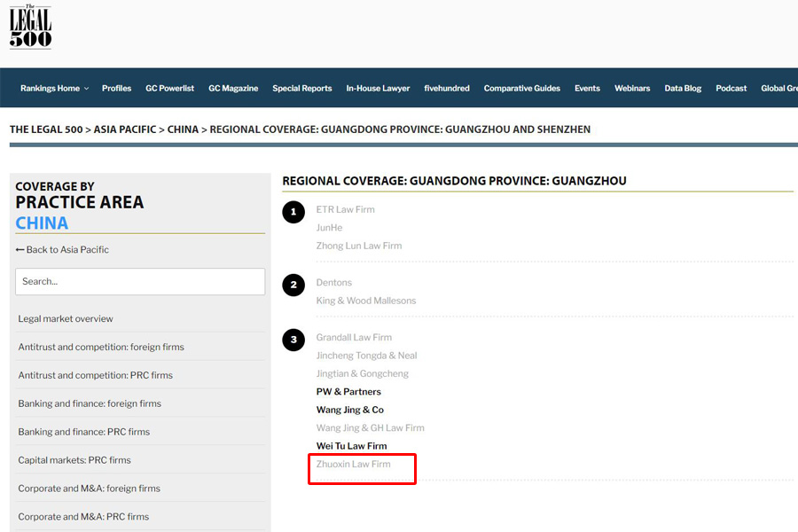Open the Profiles menu item

(x=116, y=88)
